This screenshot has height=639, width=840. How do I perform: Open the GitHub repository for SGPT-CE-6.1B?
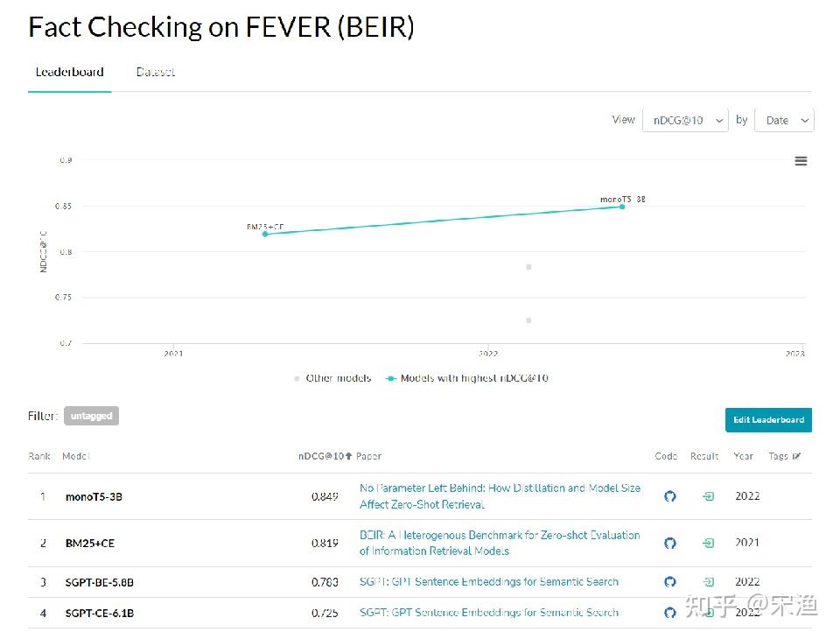[670, 613]
